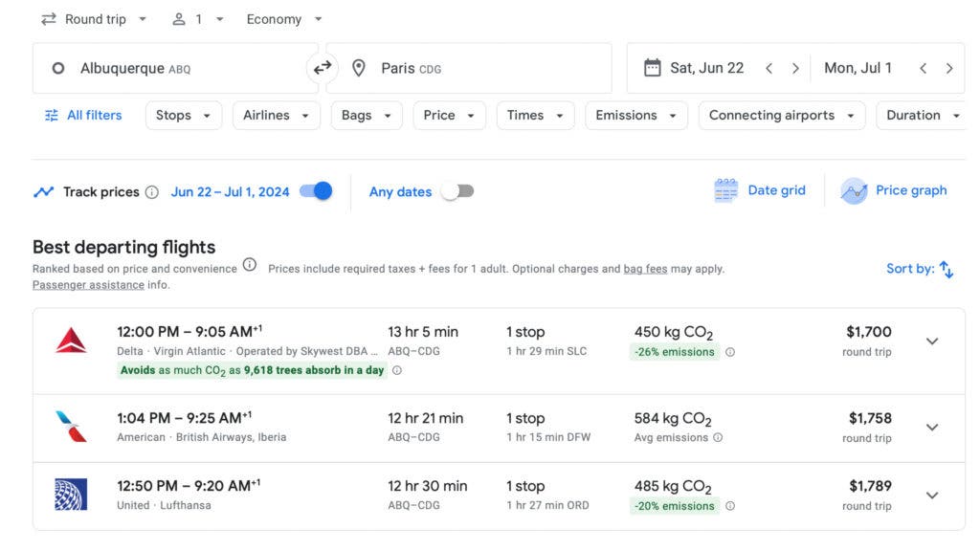Disable the Track prices toggle
The image size is (980, 551).
[x=315, y=190]
